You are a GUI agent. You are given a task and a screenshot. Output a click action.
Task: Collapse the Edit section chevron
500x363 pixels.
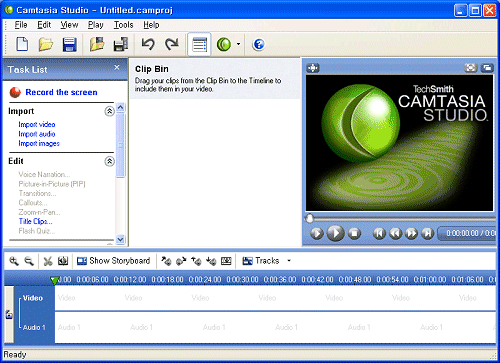point(109,161)
